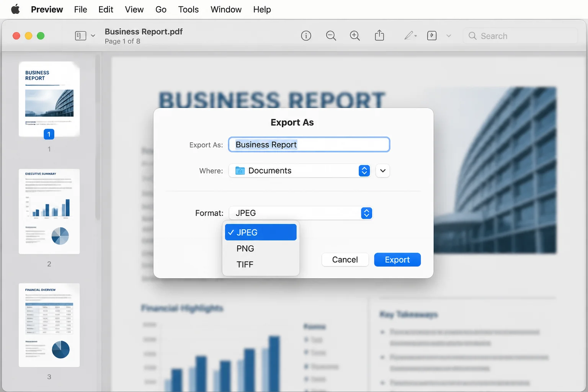The height and width of the screenshot is (392, 588).
Task: Choose TIFF in the format list
Action: tap(261, 265)
